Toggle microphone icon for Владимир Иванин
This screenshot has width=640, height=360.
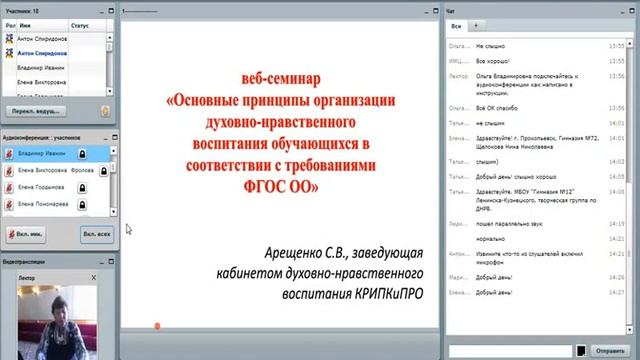(x=9, y=154)
